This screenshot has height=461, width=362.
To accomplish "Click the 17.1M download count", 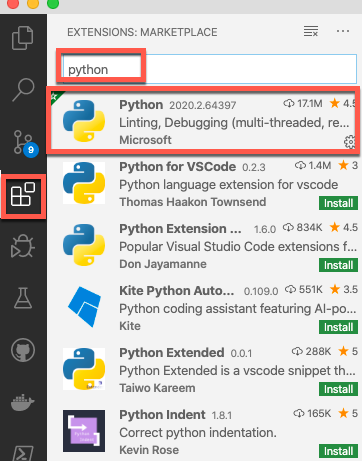I will (x=303, y=104).
